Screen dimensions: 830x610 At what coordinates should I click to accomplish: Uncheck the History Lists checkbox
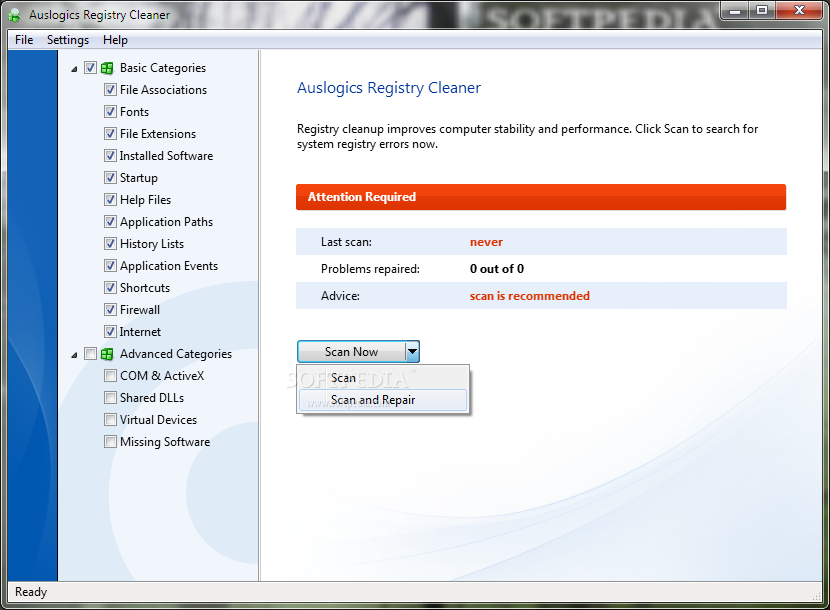click(110, 244)
